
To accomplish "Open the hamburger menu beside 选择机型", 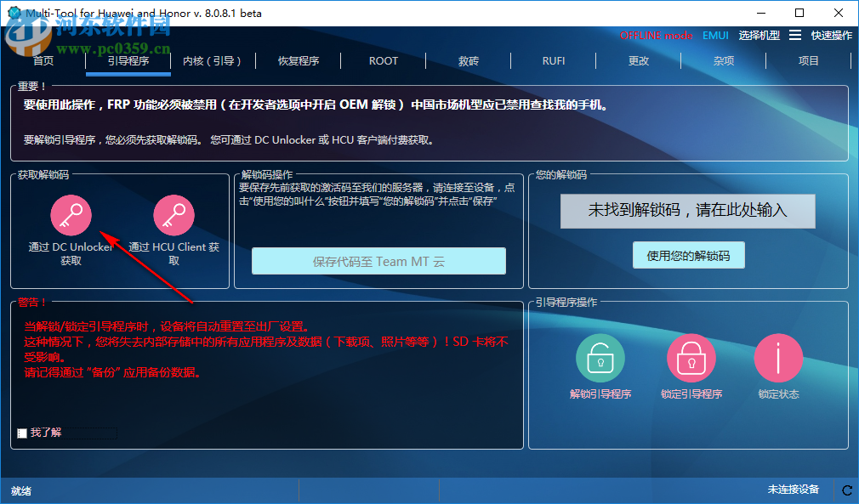I will 796,36.
